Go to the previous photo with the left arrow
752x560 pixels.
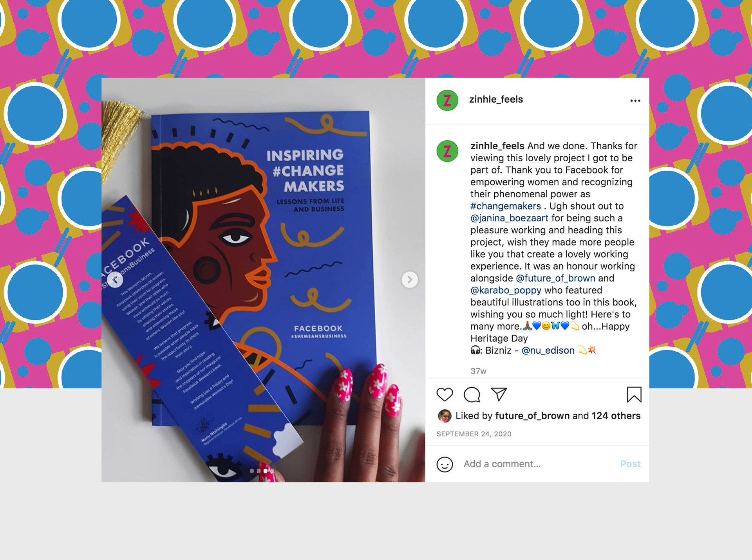(115, 280)
